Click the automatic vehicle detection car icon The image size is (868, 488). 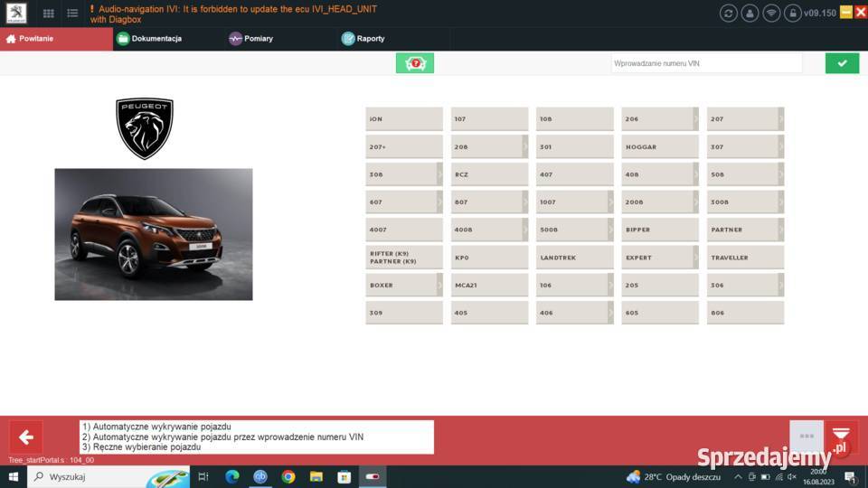[x=415, y=63]
